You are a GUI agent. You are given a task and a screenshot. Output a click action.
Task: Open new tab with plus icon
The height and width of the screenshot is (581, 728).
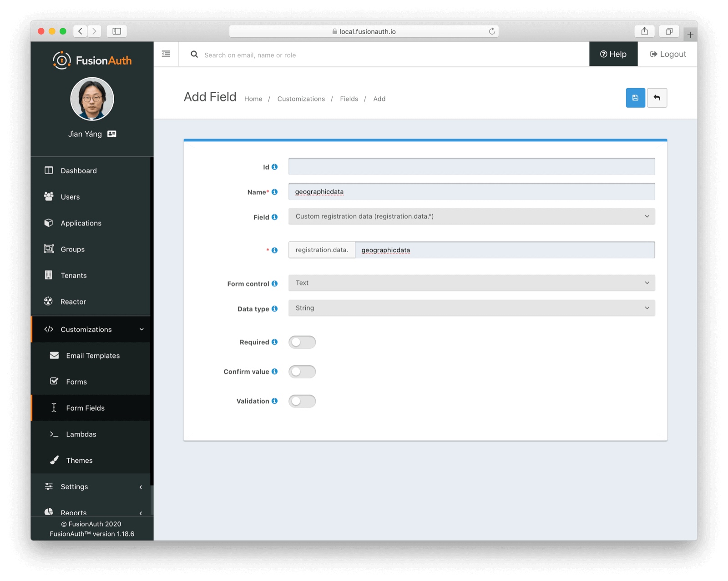[690, 35]
